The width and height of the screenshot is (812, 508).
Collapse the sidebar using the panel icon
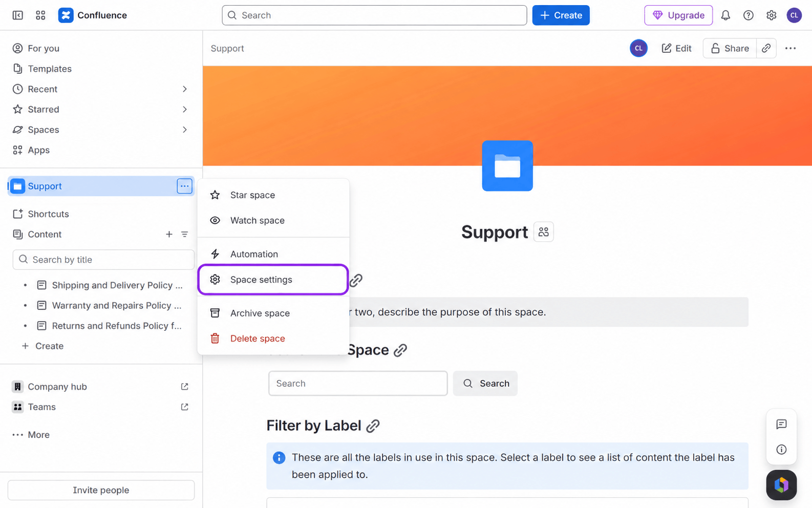click(x=17, y=15)
